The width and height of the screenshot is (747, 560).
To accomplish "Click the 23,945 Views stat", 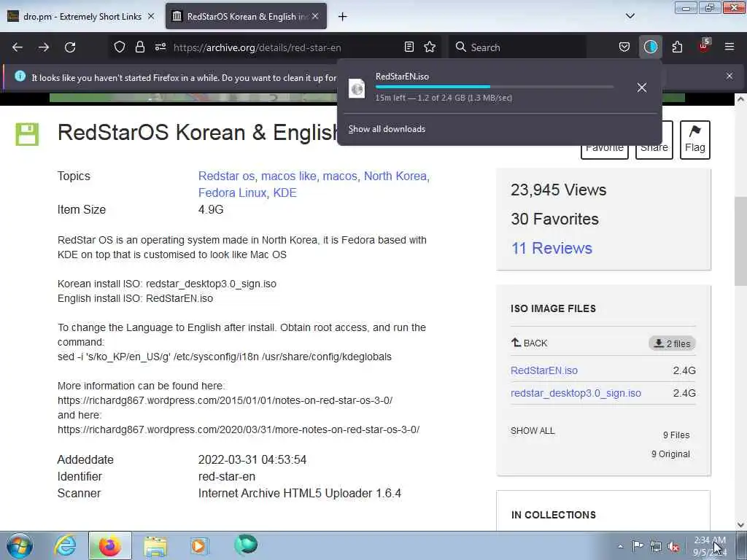I will coord(558,190).
